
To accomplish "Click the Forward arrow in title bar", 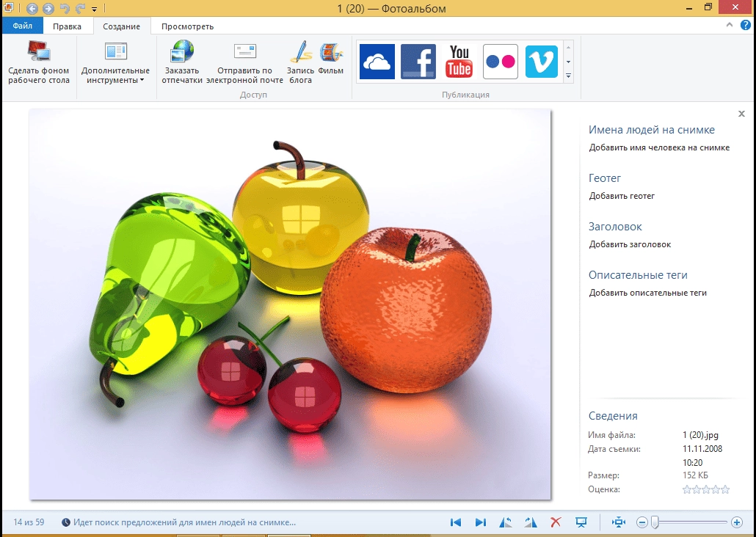I will pos(48,8).
